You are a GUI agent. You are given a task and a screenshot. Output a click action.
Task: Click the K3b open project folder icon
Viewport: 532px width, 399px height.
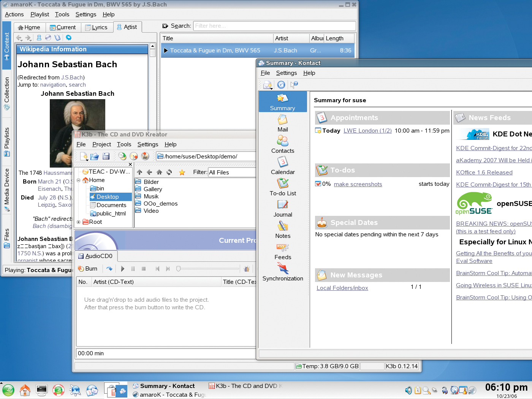tap(95, 156)
